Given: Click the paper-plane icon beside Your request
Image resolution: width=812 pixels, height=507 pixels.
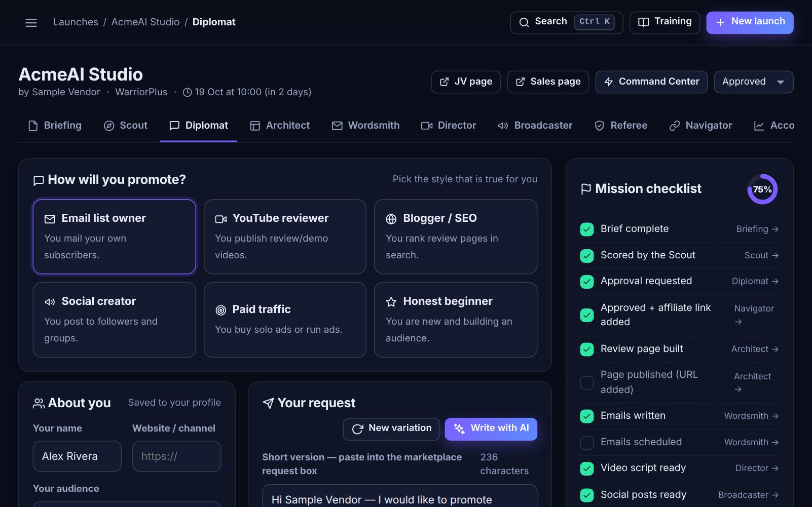Looking at the screenshot, I should (x=268, y=403).
